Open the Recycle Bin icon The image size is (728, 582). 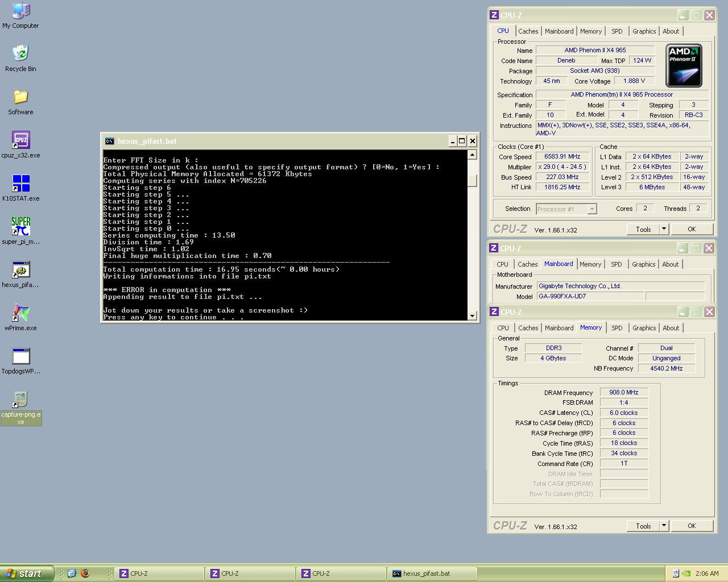pos(20,58)
